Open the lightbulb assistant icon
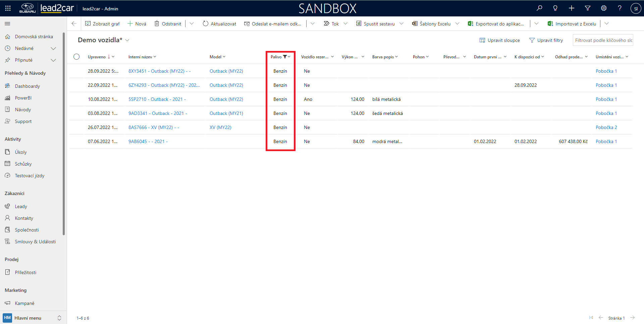 (x=555, y=8)
